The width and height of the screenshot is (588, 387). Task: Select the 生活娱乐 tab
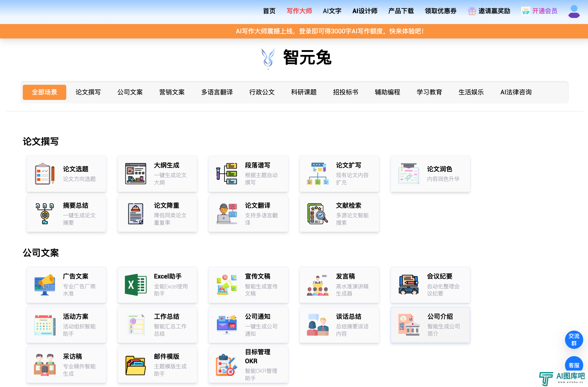coord(471,92)
